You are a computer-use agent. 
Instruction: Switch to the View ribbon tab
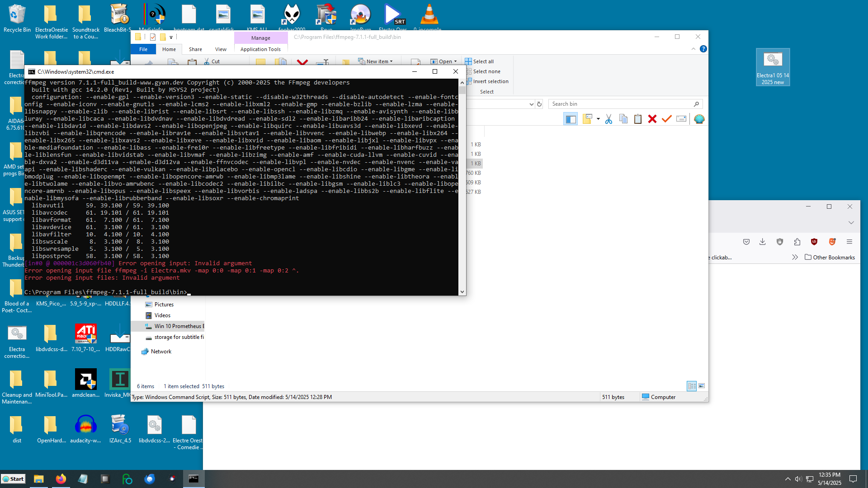[x=221, y=49]
